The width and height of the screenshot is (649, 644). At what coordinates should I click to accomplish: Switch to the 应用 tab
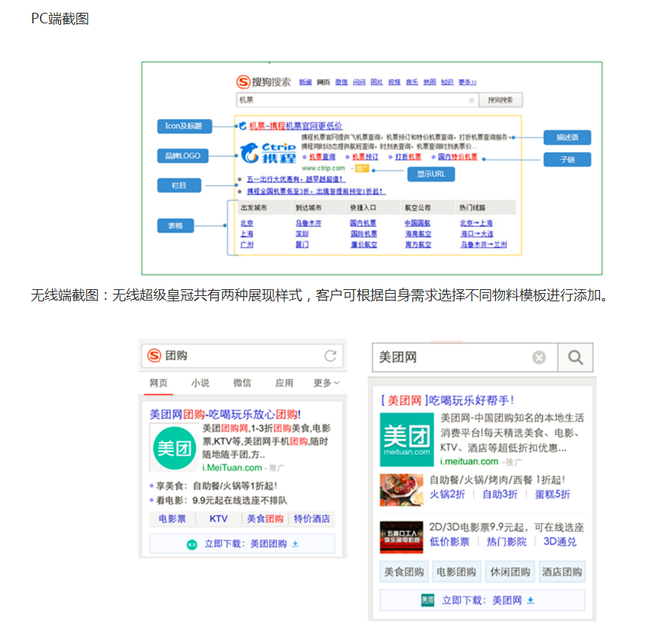point(284,383)
